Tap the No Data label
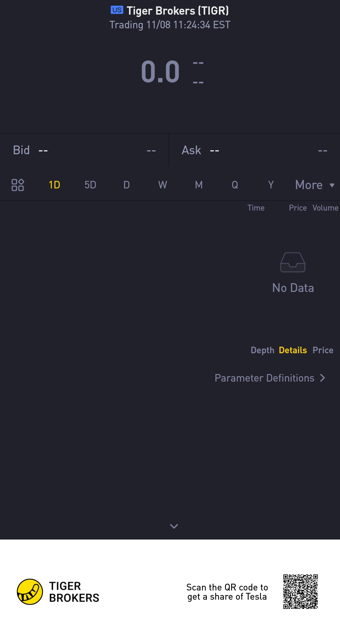340x644 pixels. pos(293,288)
